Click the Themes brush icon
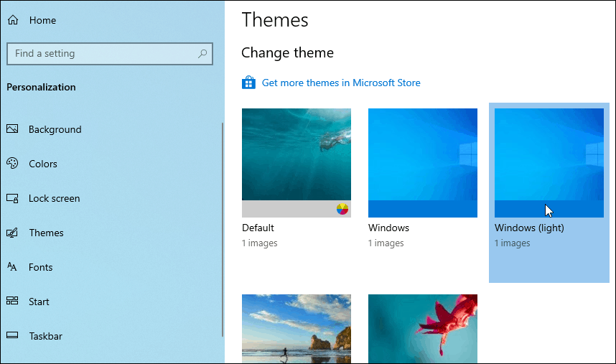The image size is (616, 364). [x=12, y=233]
